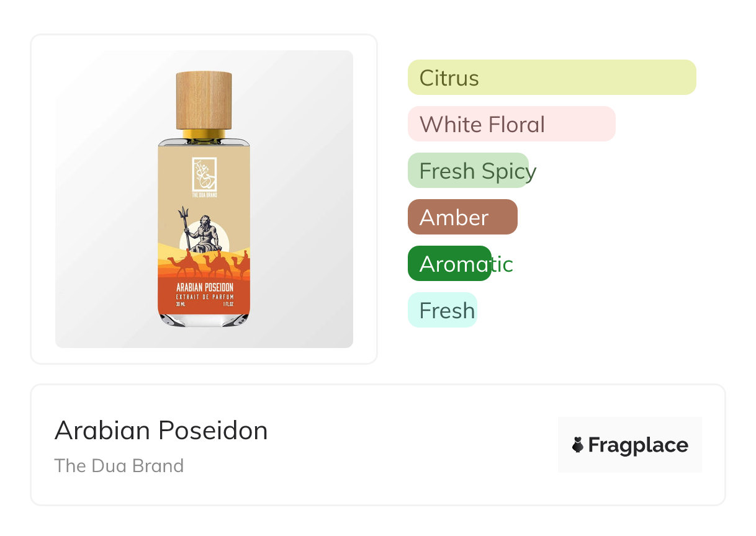Select the Citrus accord bar
756x536 pixels.
coord(551,78)
